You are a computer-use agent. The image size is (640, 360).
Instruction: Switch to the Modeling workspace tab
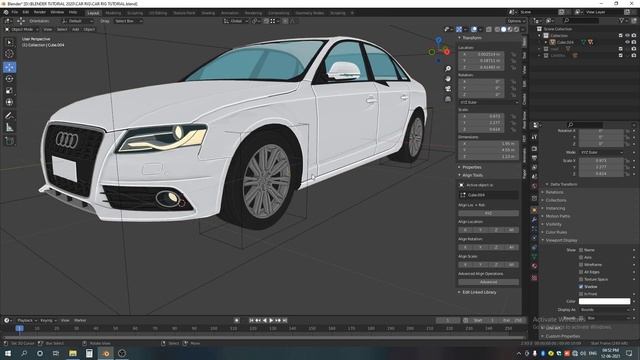[x=113, y=13]
